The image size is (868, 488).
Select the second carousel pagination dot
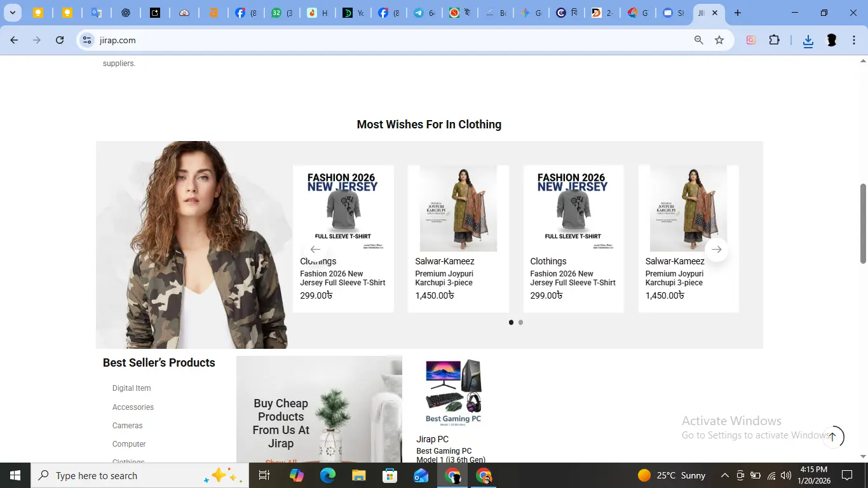coord(520,322)
